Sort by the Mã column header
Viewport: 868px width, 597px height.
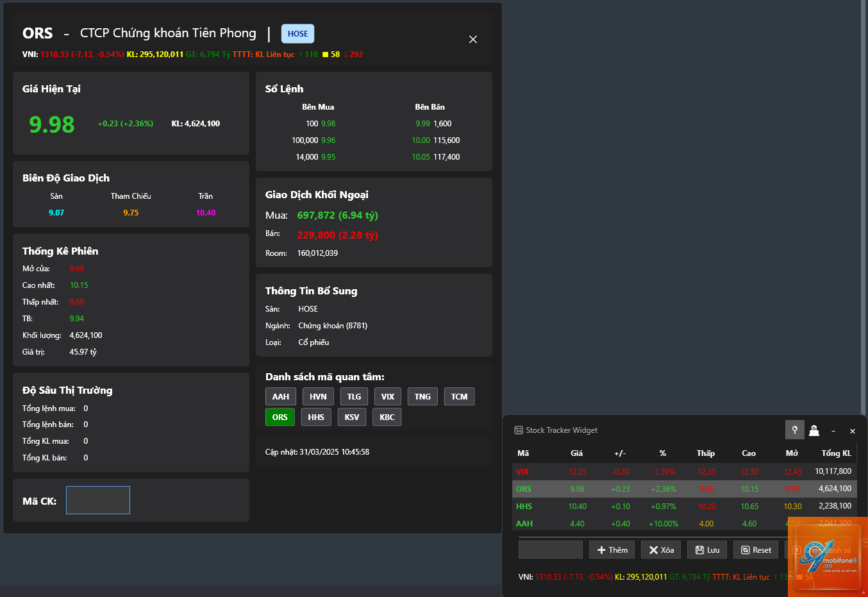click(x=523, y=453)
